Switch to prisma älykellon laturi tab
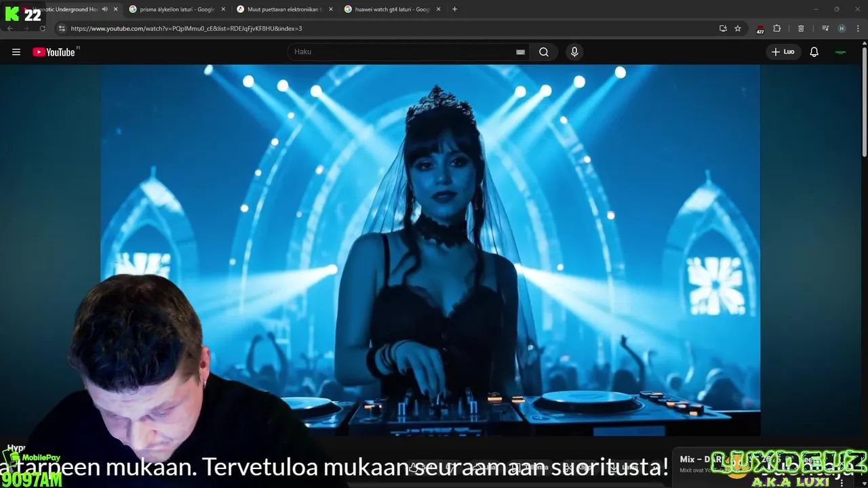 point(176,9)
